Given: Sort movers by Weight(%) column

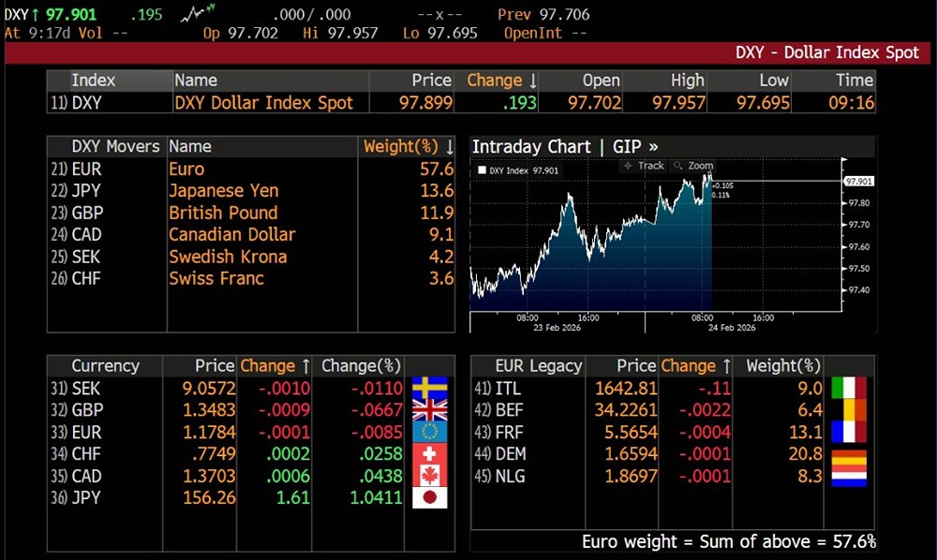Looking at the screenshot, I should click(x=408, y=146).
